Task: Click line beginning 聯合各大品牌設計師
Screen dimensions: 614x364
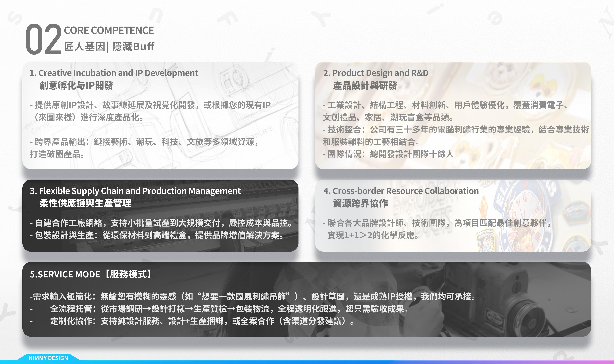Action: (437, 223)
